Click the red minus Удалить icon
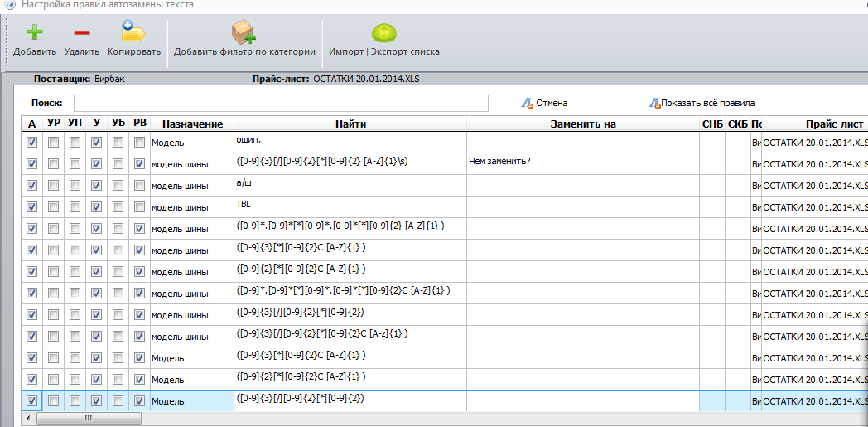Screen dimensions: 868x427 pos(82,32)
